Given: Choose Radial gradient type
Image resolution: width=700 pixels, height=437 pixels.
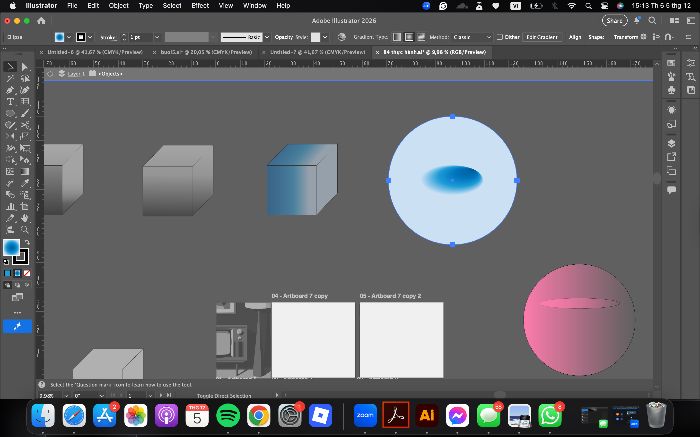Looking at the screenshot, I should pos(409,37).
